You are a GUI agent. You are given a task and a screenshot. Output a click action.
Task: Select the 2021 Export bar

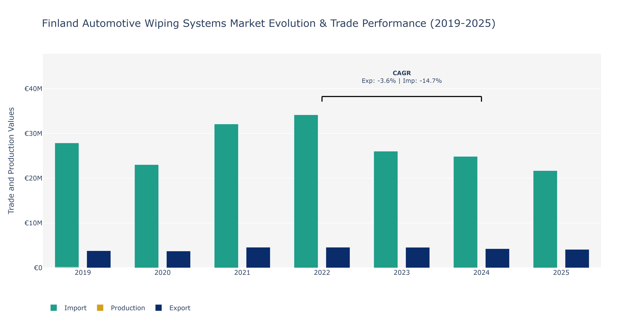258,257
